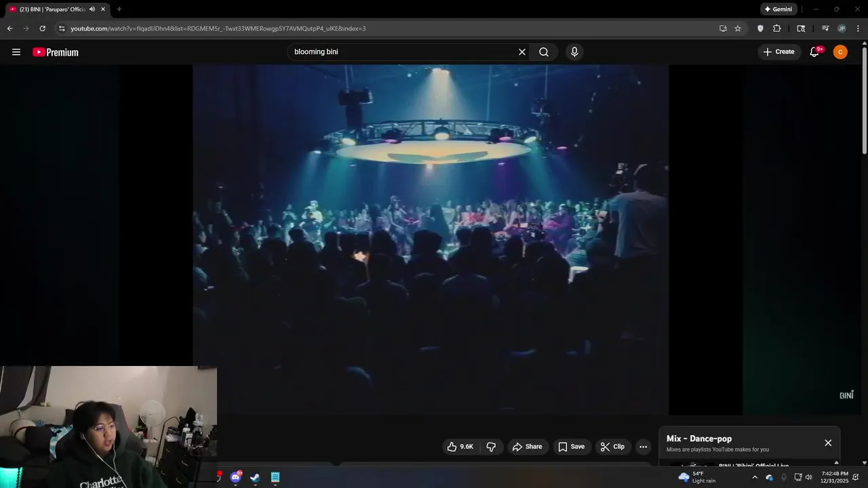Viewport: 868px width, 488px height.
Task: Open the tab search lens icon
Action: (801, 28)
